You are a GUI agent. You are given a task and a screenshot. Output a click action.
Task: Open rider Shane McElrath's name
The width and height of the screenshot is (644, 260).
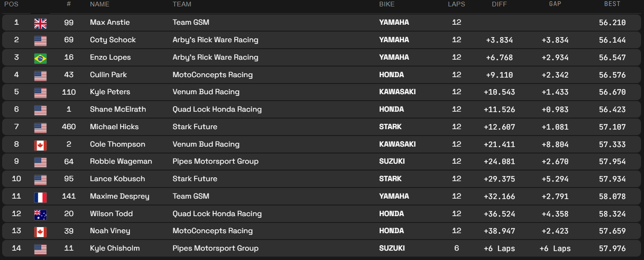coord(118,109)
